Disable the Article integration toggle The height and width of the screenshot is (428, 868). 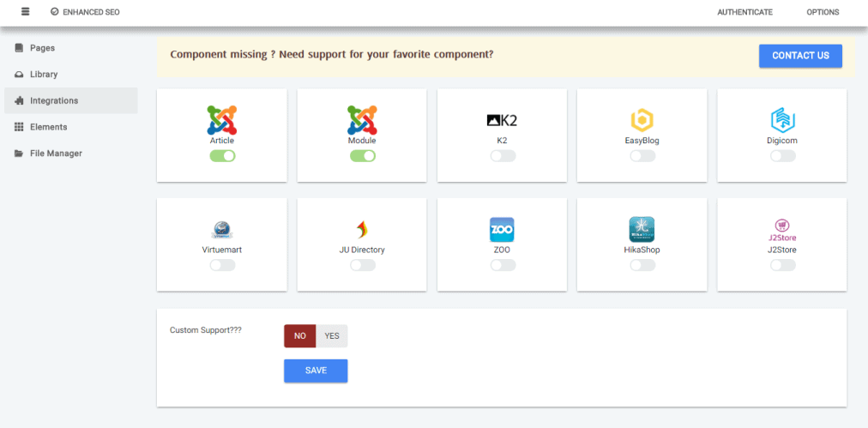(222, 156)
